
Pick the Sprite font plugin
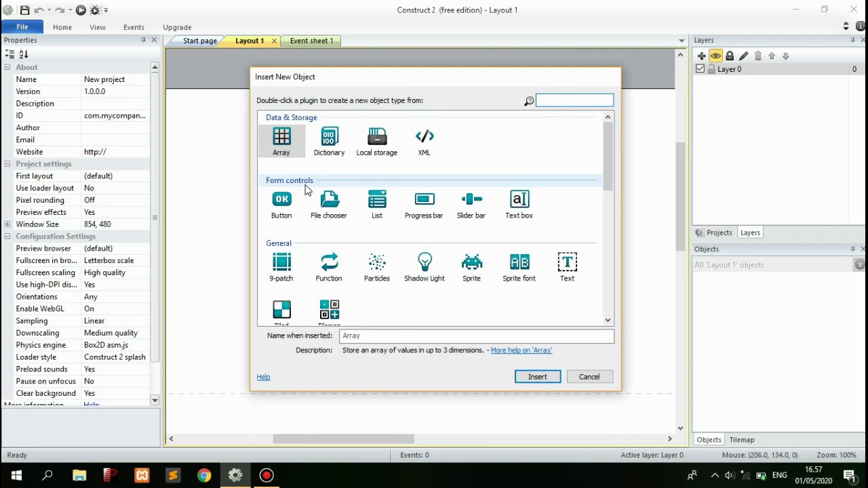pyautogui.click(x=519, y=268)
